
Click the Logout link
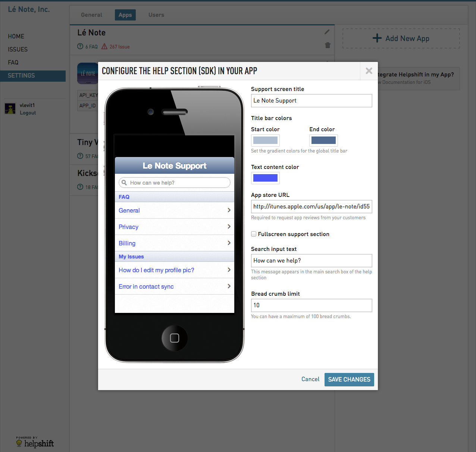28,113
